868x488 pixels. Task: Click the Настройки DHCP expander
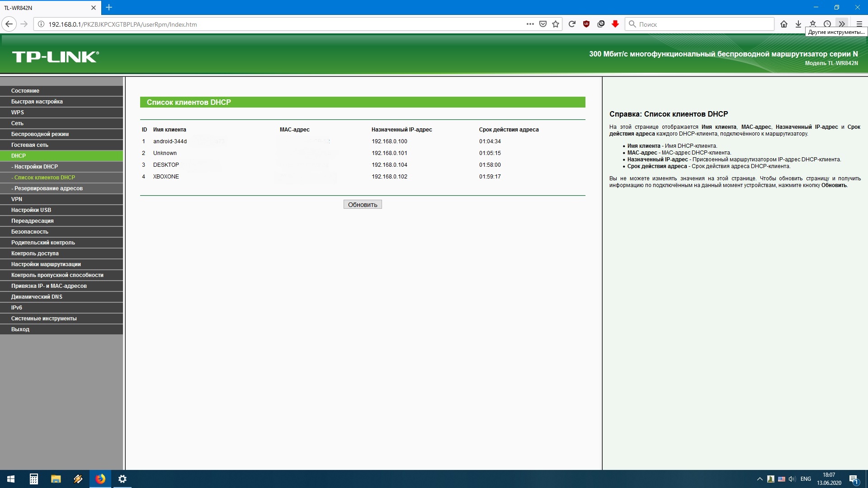tap(35, 166)
